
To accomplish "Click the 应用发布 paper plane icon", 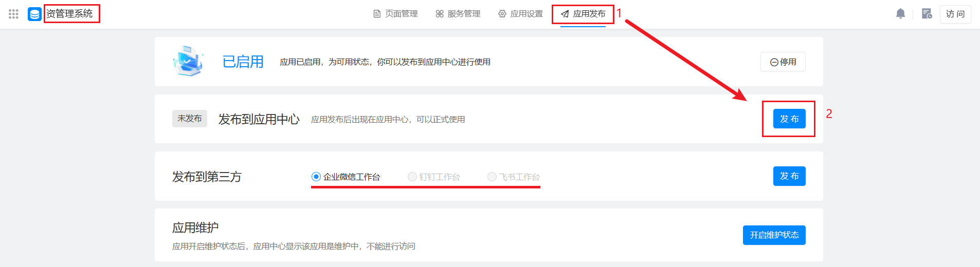I will point(565,14).
